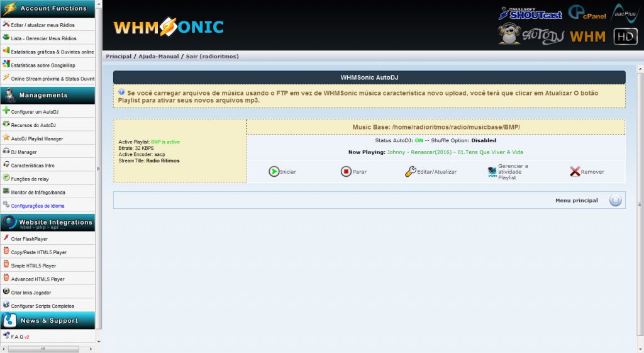
Task: Click the cPanel logo in header
Action: pyautogui.click(x=587, y=13)
